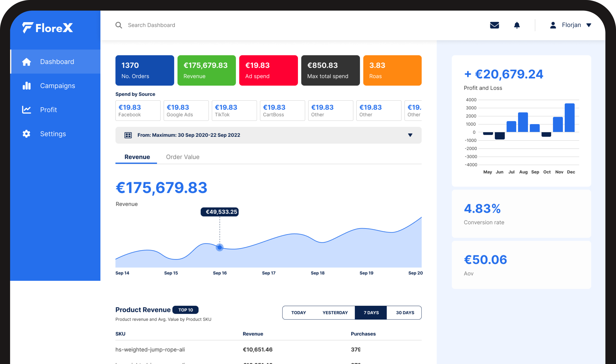Open Settings via gear icon
This screenshot has width=616, height=364.
[x=27, y=134]
